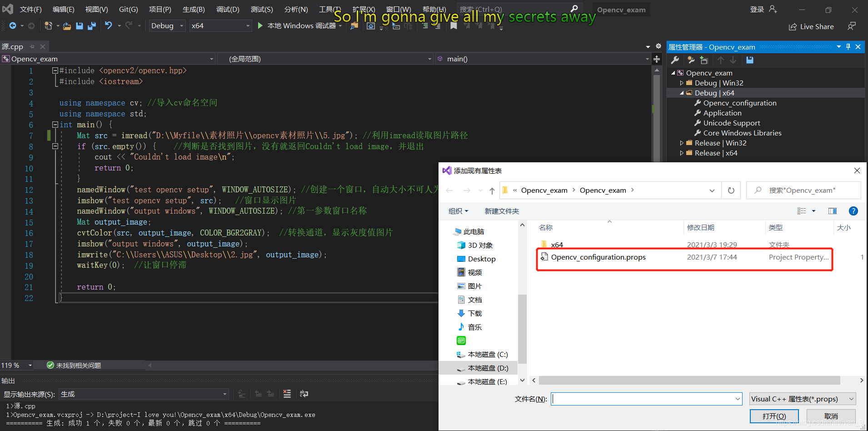This screenshot has height=431, width=868.
Task: Expand the Release | x64 folder
Action: click(682, 153)
